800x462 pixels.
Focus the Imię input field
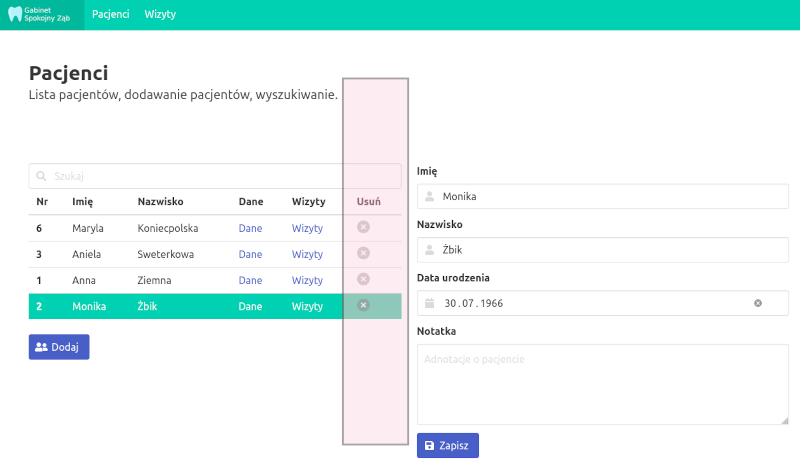point(610,196)
